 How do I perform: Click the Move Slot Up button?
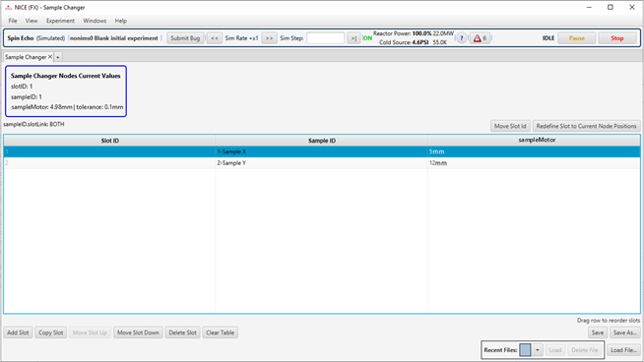(90, 332)
